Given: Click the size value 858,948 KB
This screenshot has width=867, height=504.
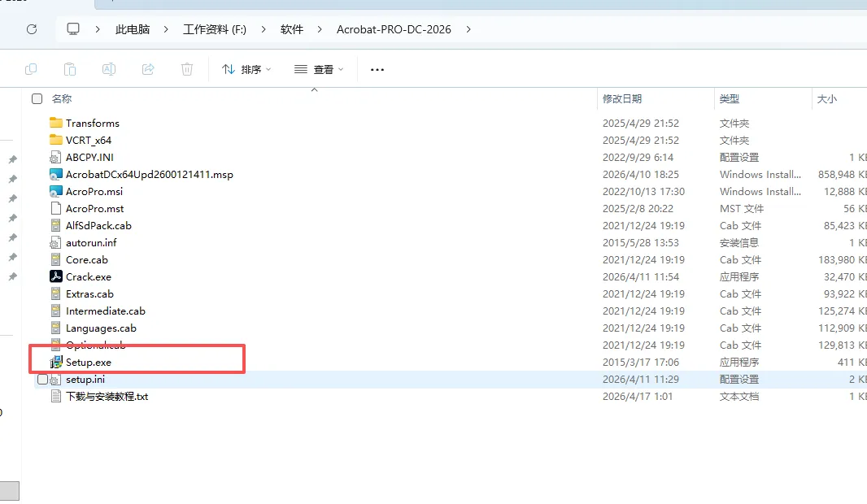Looking at the screenshot, I should pyautogui.click(x=842, y=174).
